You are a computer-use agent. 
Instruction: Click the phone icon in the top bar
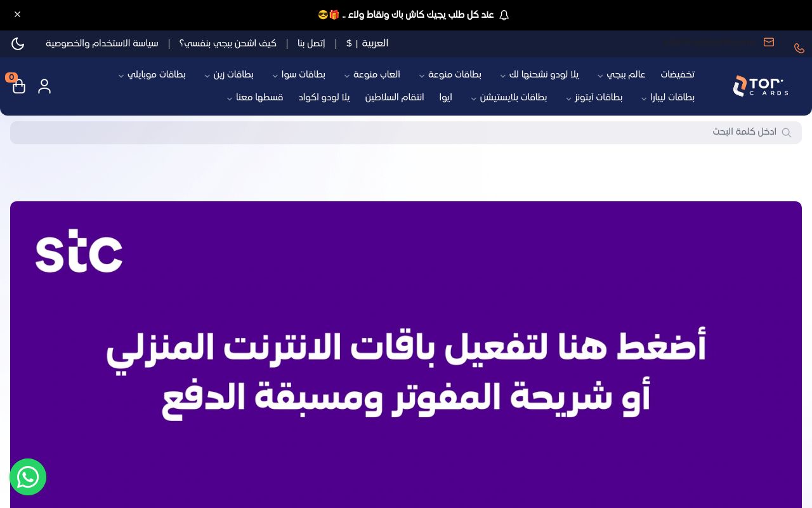tap(799, 48)
